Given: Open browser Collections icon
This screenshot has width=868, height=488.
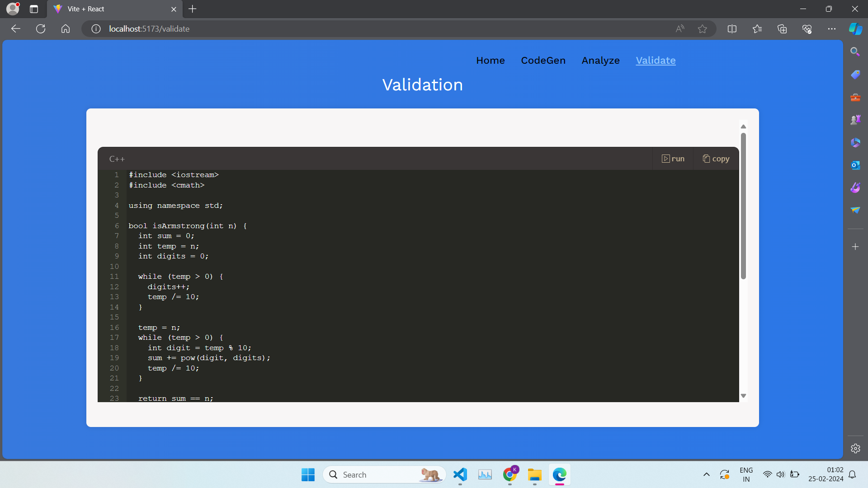Looking at the screenshot, I should [x=782, y=29].
